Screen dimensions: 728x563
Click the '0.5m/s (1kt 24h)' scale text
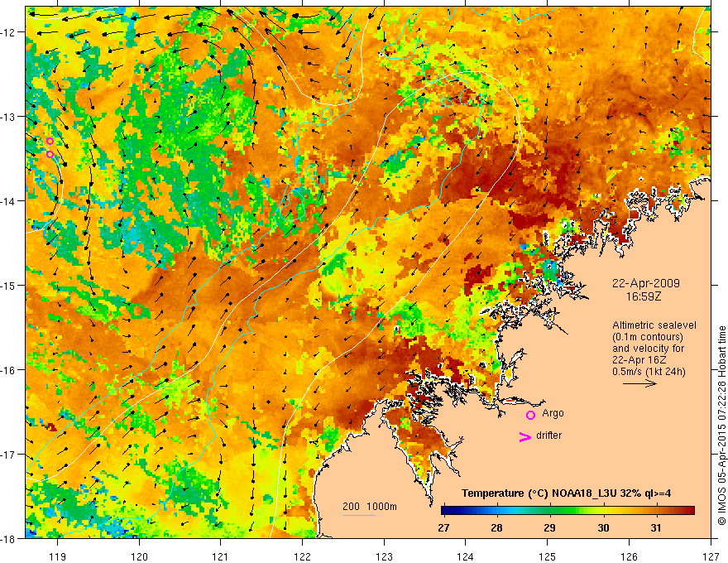(x=649, y=372)
